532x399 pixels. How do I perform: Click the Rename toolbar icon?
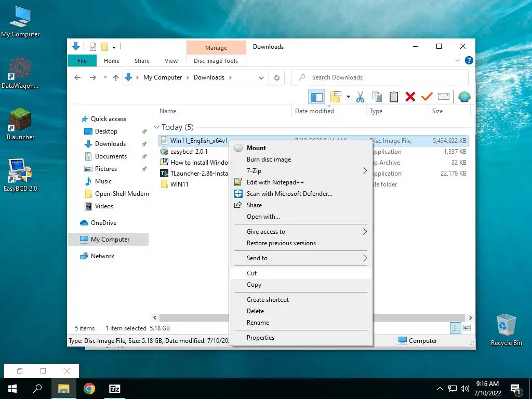(444, 97)
